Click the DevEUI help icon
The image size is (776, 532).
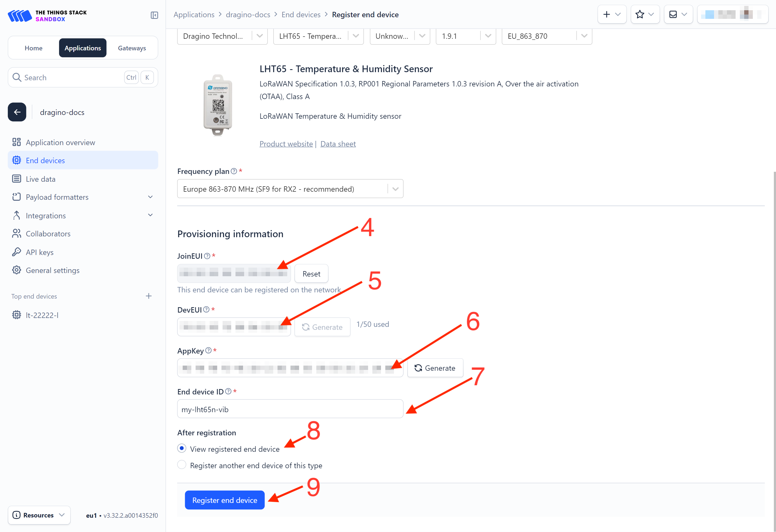pos(206,310)
